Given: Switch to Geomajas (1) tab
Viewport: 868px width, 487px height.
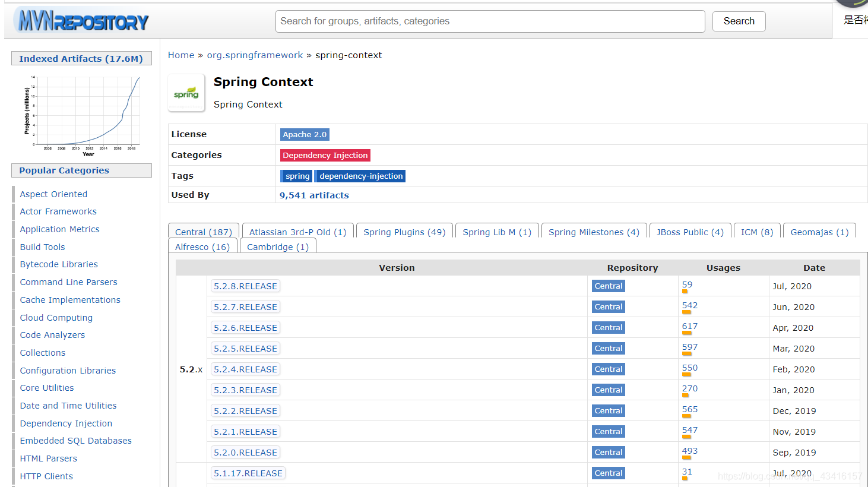Looking at the screenshot, I should coord(819,232).
